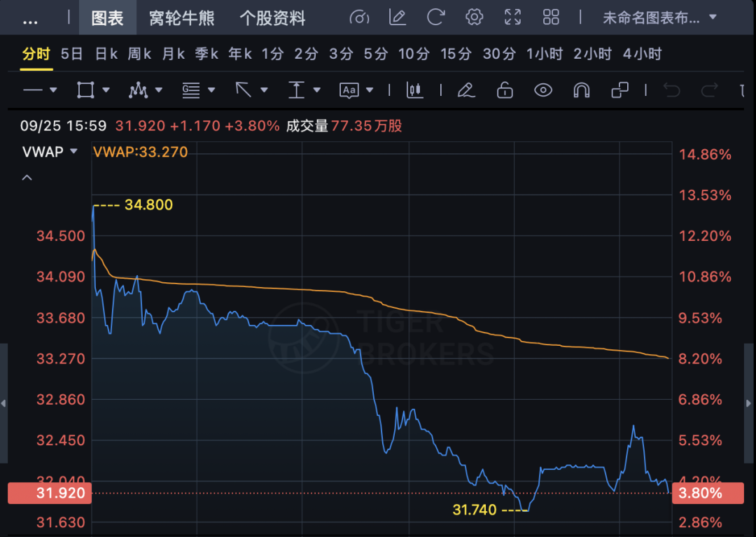Viewport: 756px width, 537px height.
Task: Open the VWAP indicator dropdown
Action: pyautogui.click(x=73, y=152)
